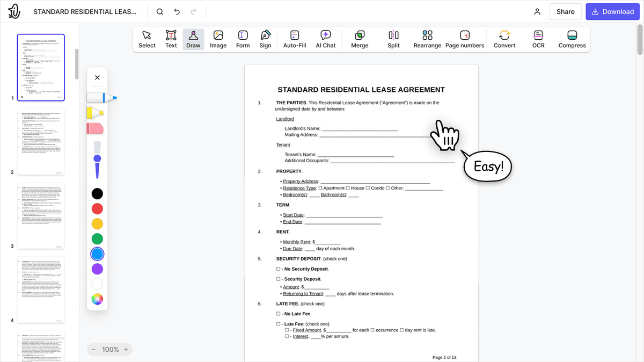
Task: Click the thumbnail panel scrollbar
Action: pyautogui.click(x=77, y=64)
